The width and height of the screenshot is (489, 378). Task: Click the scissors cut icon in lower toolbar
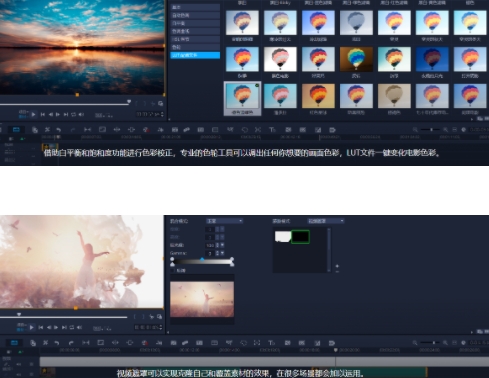(x=46, y=343)
